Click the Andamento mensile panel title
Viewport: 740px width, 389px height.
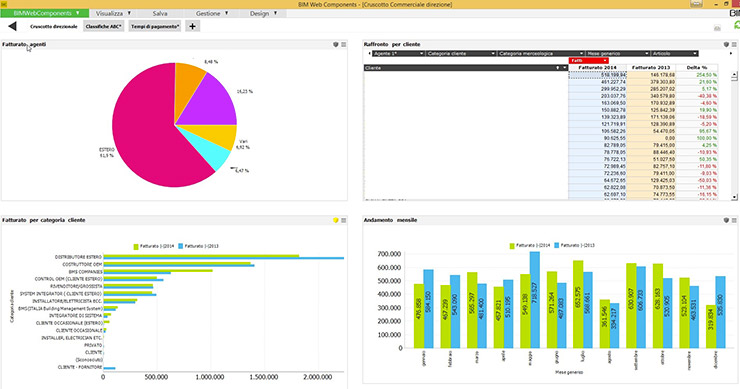click(390, 220)
